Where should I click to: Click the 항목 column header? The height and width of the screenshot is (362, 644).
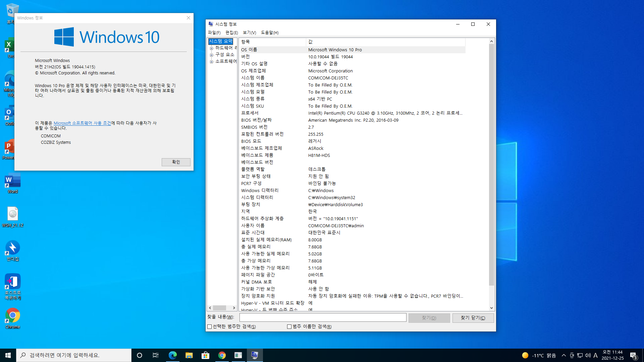pos(272,42)
